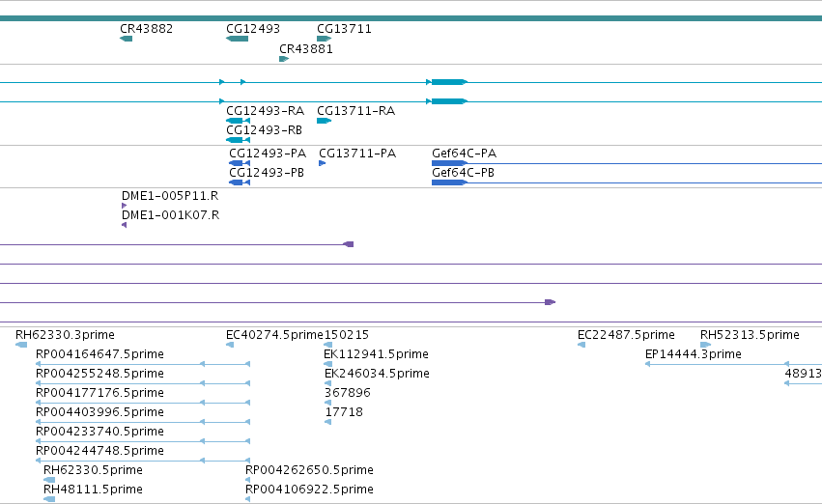Open the EP14444.3prime feature label

(693, 354)
